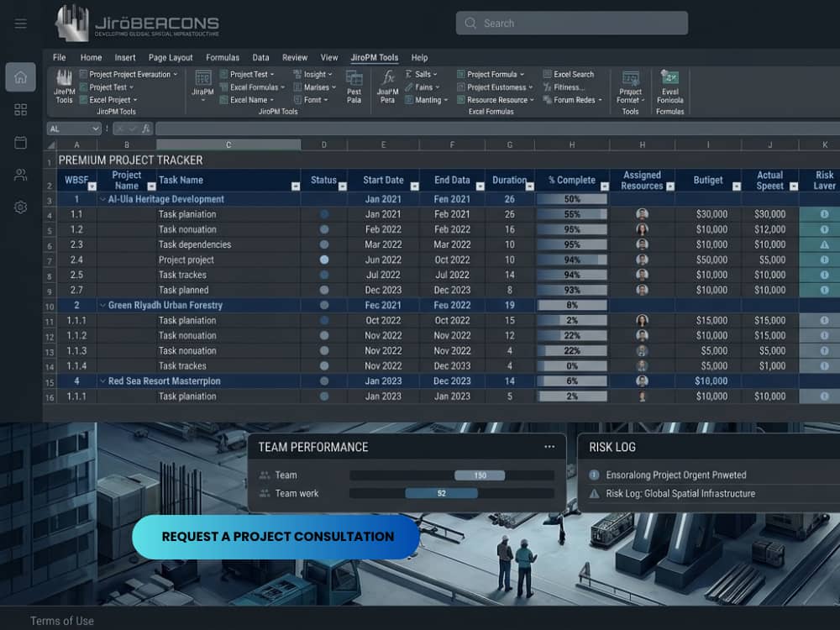Click the status dot in row 1.2
Viewport: 840px width, 630px height.
pos(324,229)
